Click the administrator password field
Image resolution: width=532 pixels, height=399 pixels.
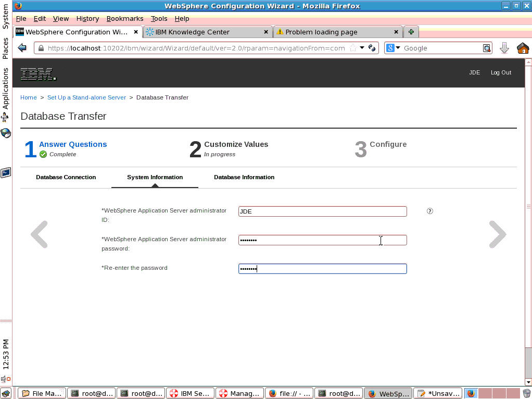click(x=322, y=240)
